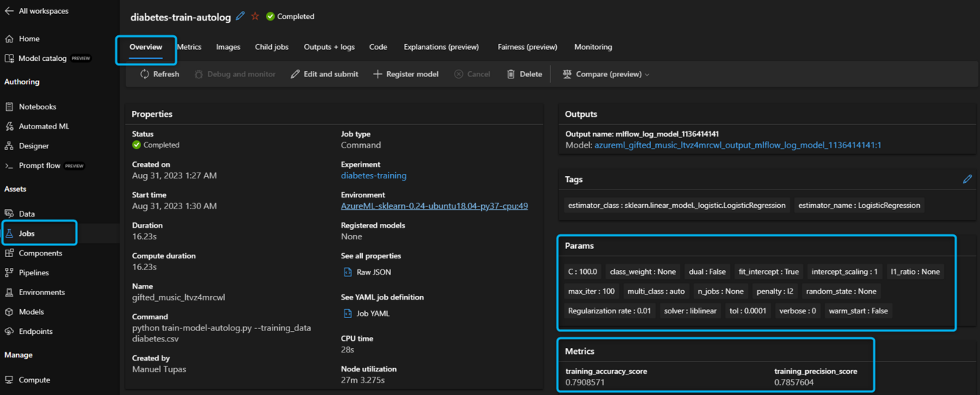980x395 pixels.
Task: Switch to the Overview tab
Action: [145, 47]
